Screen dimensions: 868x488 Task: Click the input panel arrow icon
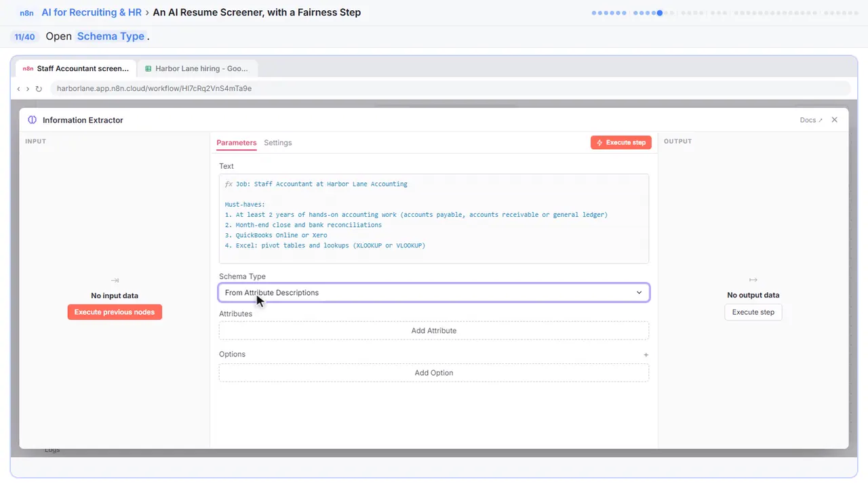[x=115, y=280]
